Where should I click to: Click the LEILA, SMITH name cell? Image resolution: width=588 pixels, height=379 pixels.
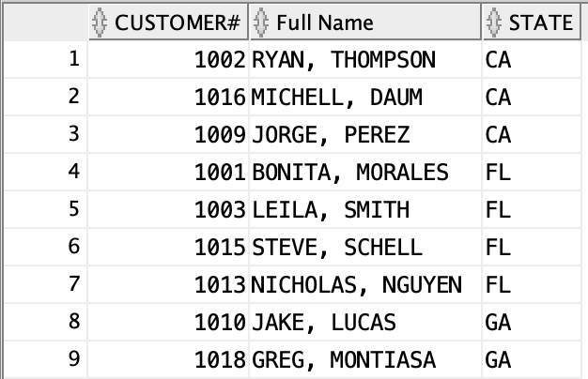coord(331,209)
